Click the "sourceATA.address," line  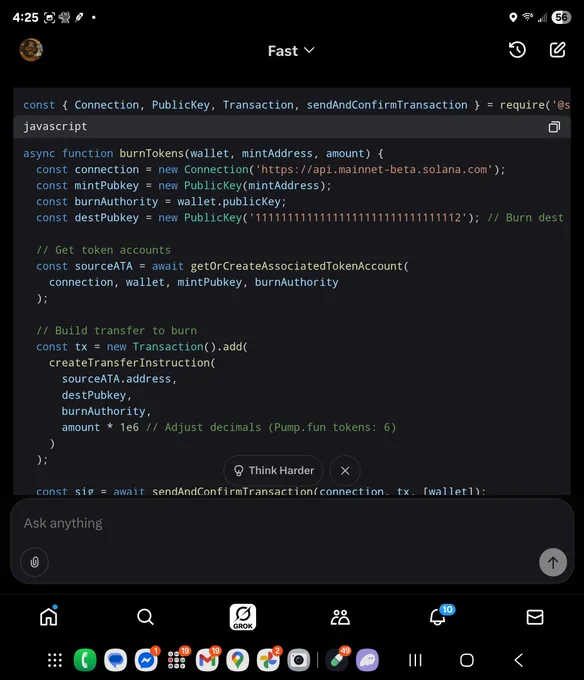(x=119, y=379)
